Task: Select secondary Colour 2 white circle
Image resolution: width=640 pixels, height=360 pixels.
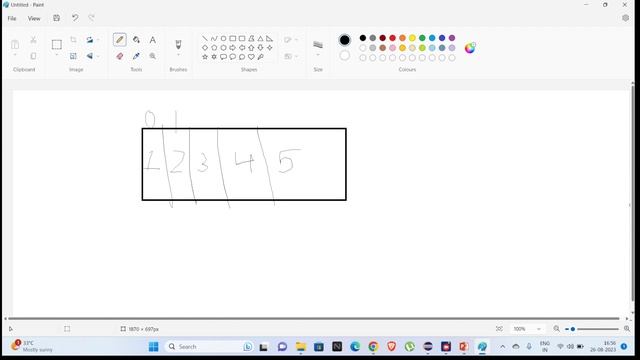Action: point(344,56)
